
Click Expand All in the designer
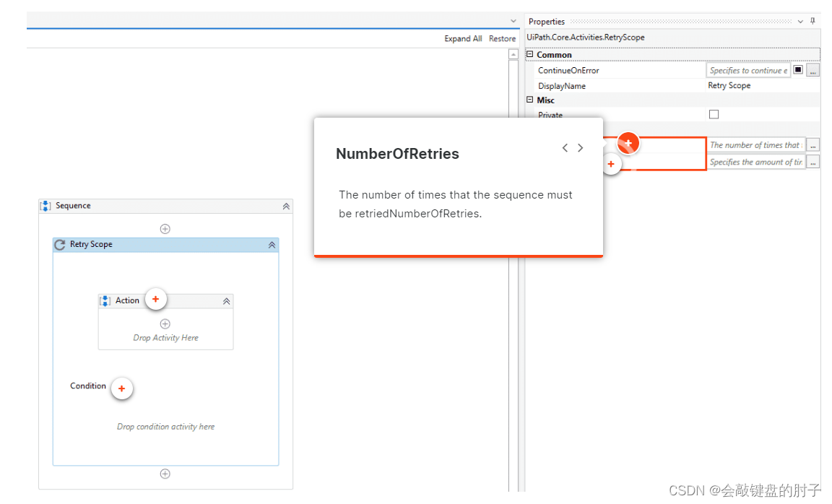(x=463, y=39)
